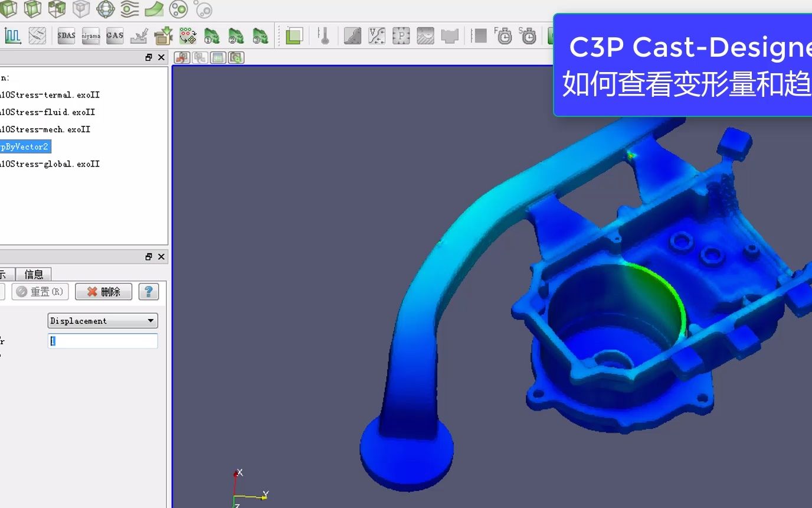The width and height of the screenshot is (812, 508).
Task: Click the green cube with wireframe edges icon
Action: [33, 9]
